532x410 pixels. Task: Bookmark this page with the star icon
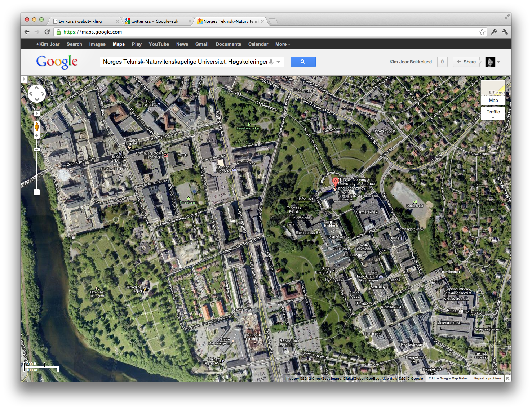coord(482,32)
